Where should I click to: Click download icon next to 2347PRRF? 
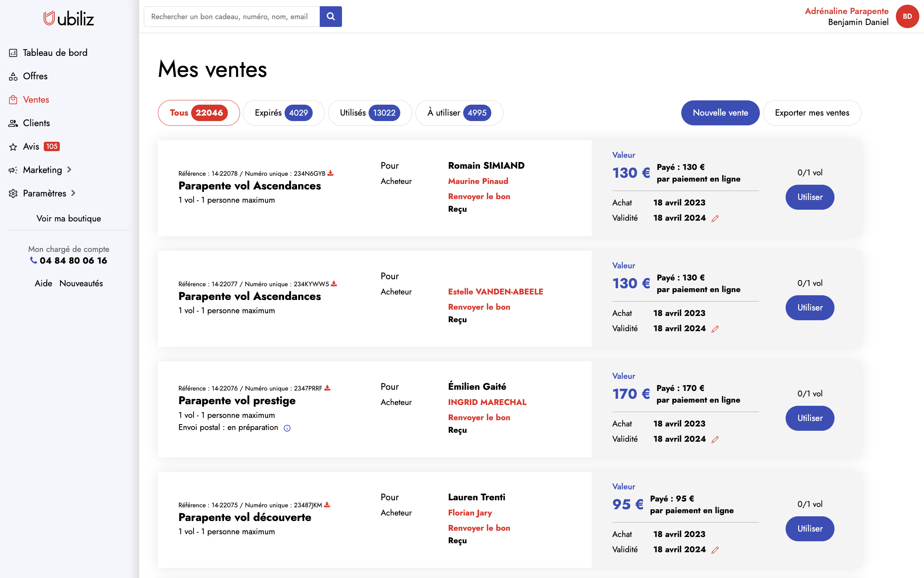click(x=327, y=388)
